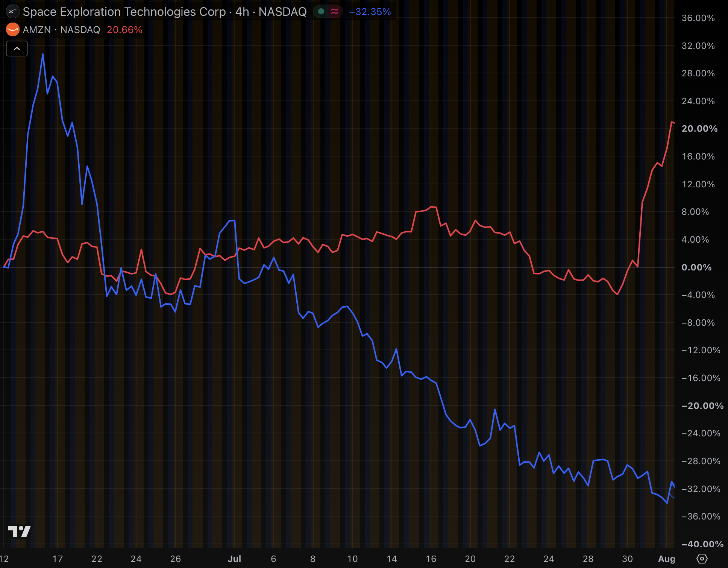
Task: Collapse the legend with the chevron-up button
Action: click(x=17, y=49)
